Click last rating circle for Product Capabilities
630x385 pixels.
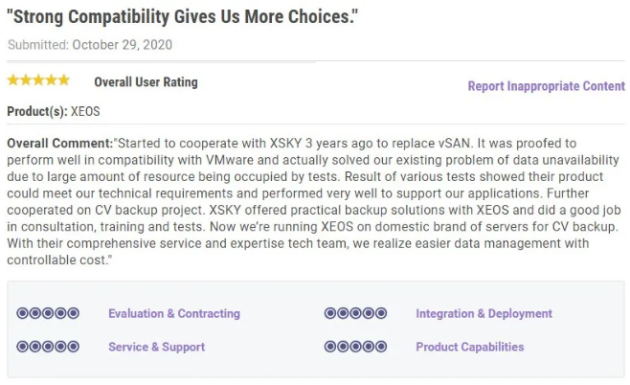click(381, 346)
